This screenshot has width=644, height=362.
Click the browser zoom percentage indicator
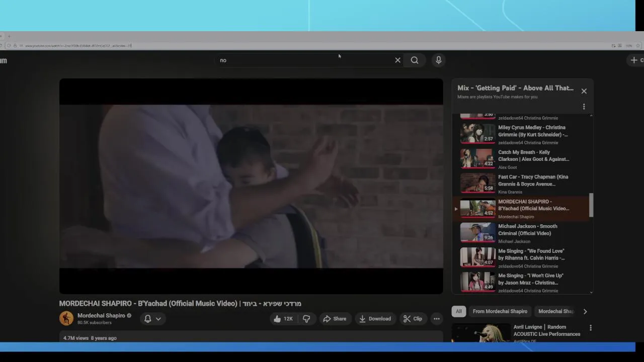(629, 46)
